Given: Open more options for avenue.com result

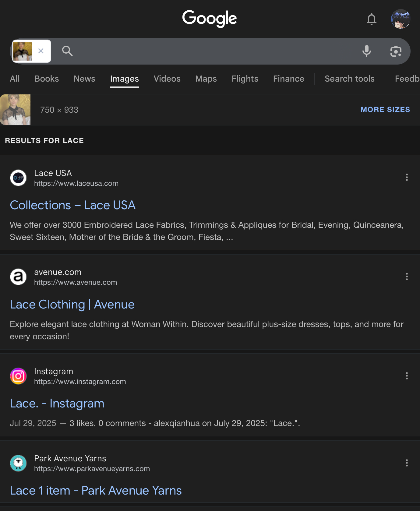Looking at the screenshot, I should coord(407,277).
